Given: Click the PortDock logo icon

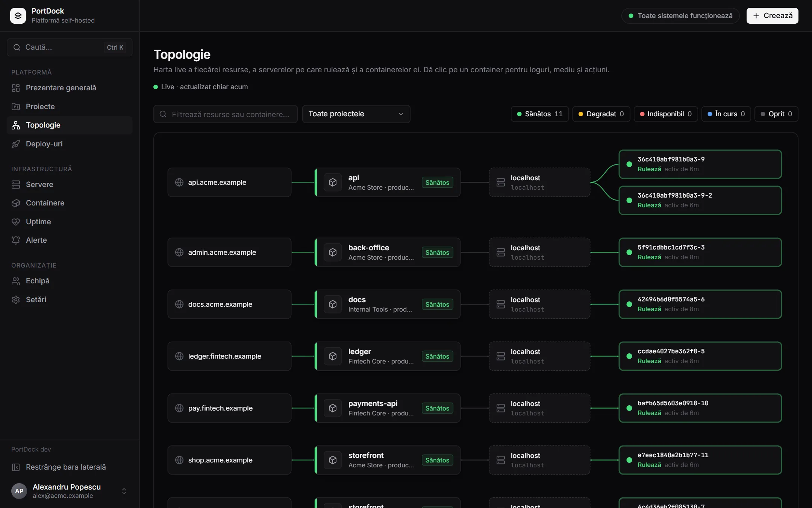Looking at the screenshot, I should (18, 15).
